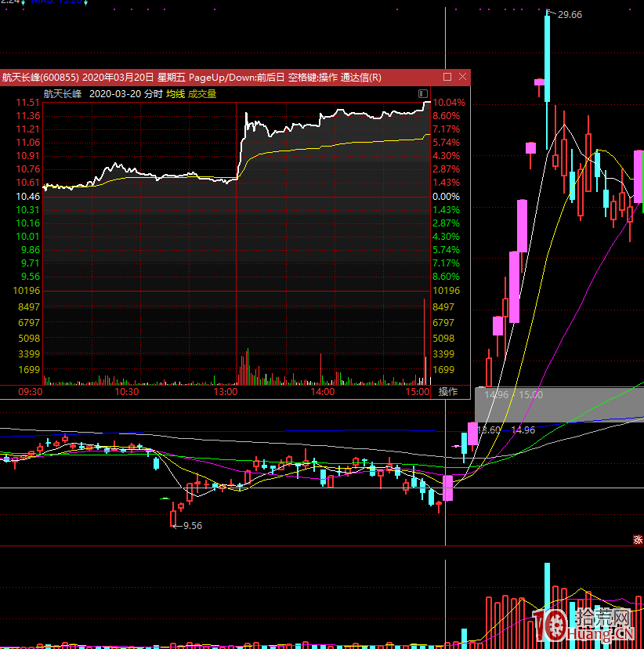Click the tall cyan candlestick below 29.66
The height and width of the screenshot is (649, 644).
(x=547, y=59)
